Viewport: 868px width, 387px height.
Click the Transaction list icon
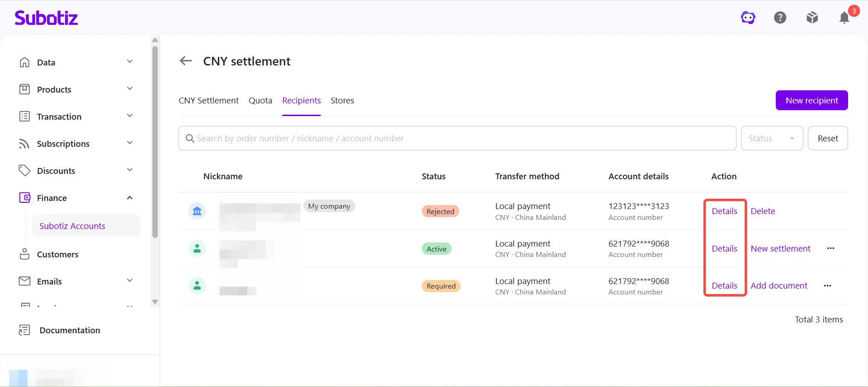pos(24,117)
